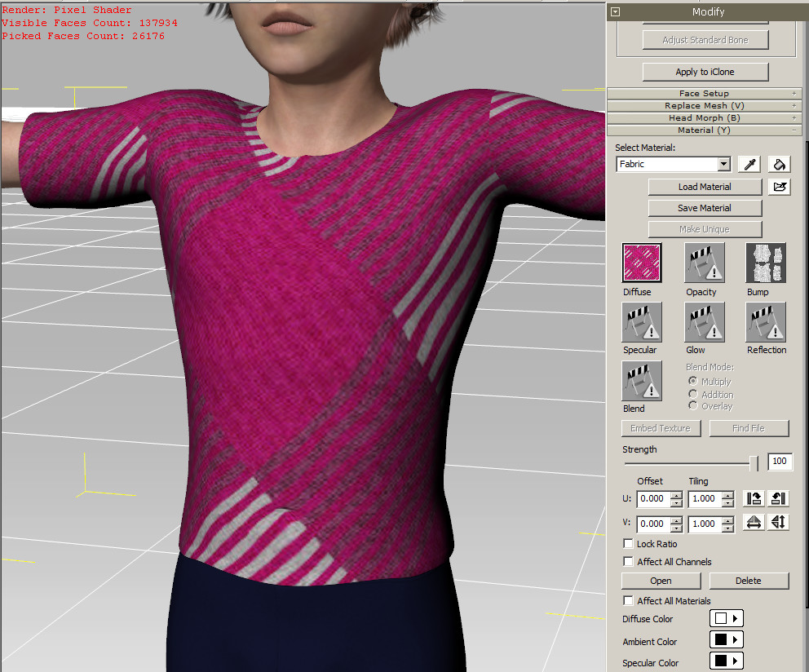Enable the Lock Ratio checkbox

(x=629, y=543)
